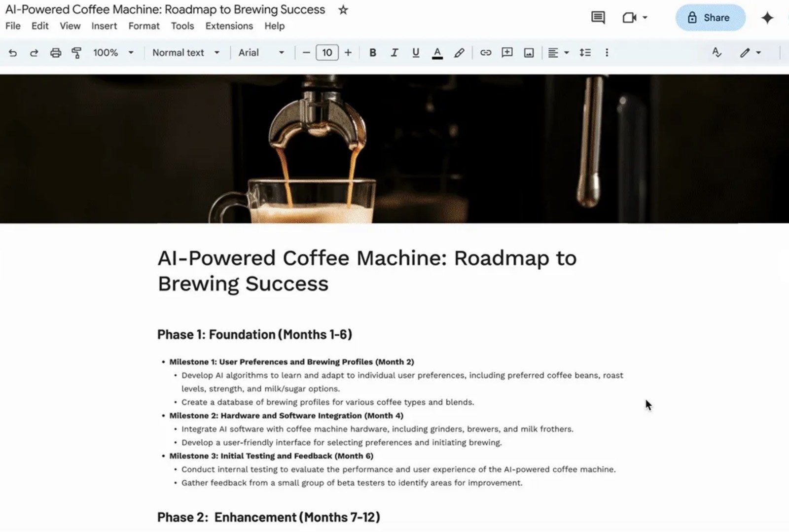
Task: Open the comment history icon
Action: pos(598,18)
